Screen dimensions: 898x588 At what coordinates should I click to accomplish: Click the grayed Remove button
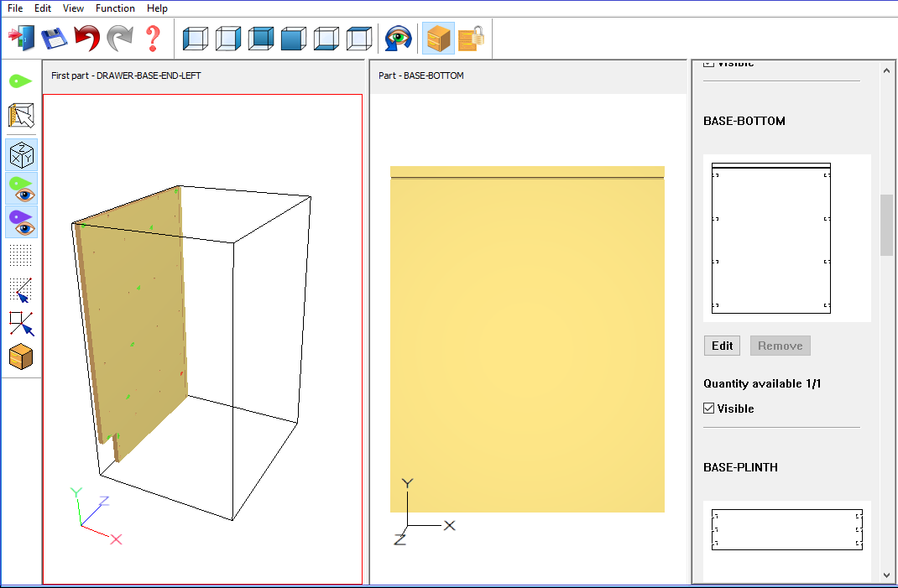780,346
